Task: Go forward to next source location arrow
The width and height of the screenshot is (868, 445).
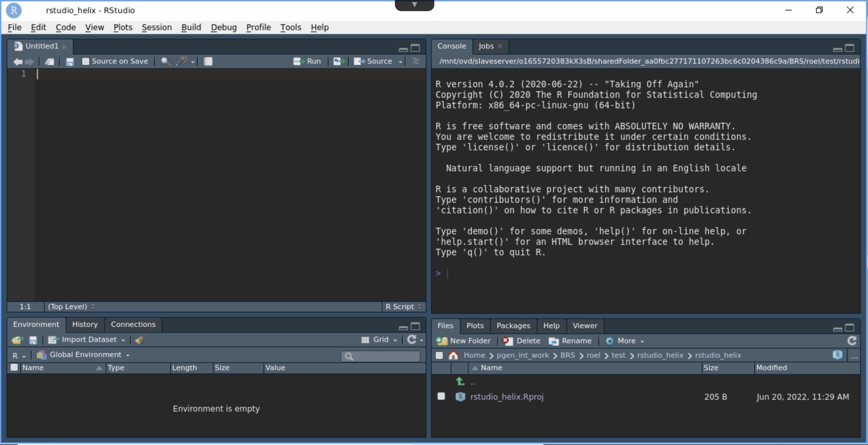Action: tap(29, 62)
